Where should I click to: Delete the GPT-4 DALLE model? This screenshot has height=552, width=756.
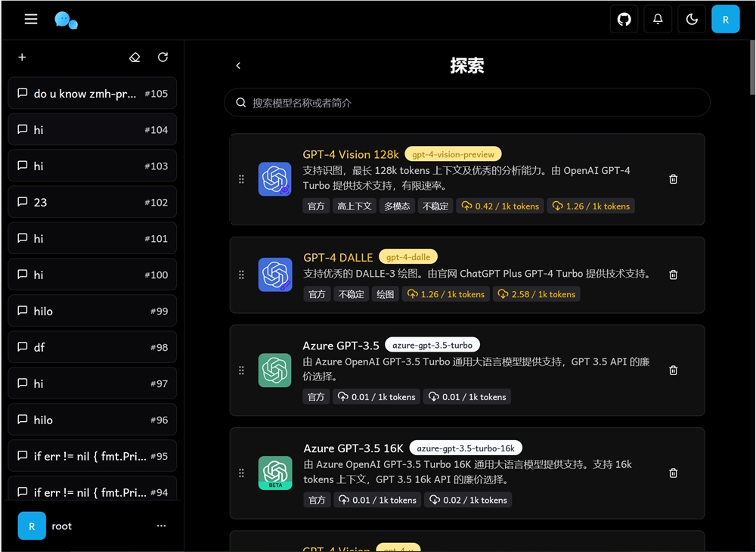click(674, 274)
